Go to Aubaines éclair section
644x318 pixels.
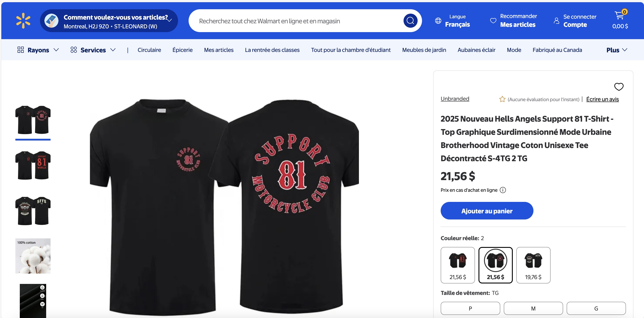click(x=476, y=50)
